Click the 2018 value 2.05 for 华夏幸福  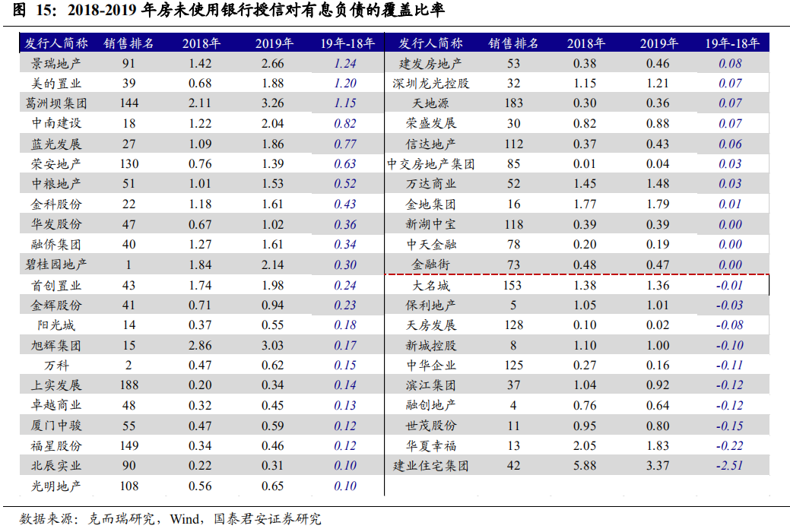click(585, 446)
